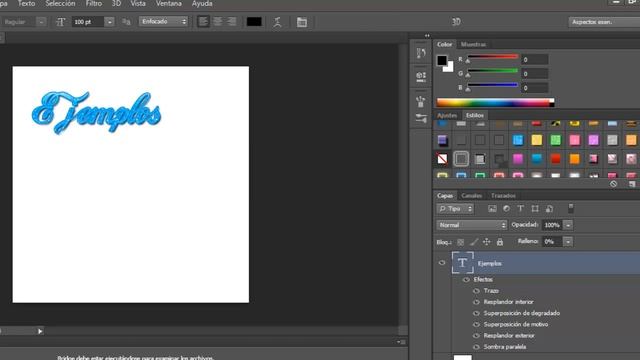Screen dimensions: 640x360
Task: Open the Selección menu
Action: click(x=60, y=4)
